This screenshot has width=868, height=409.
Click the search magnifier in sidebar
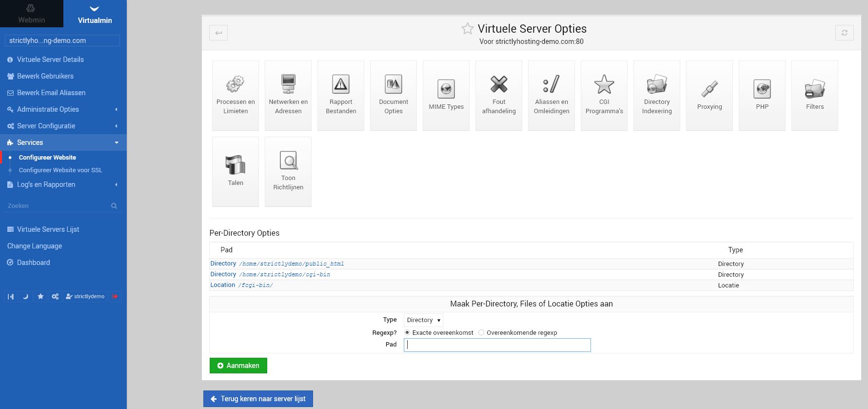(x=114, y=206)
